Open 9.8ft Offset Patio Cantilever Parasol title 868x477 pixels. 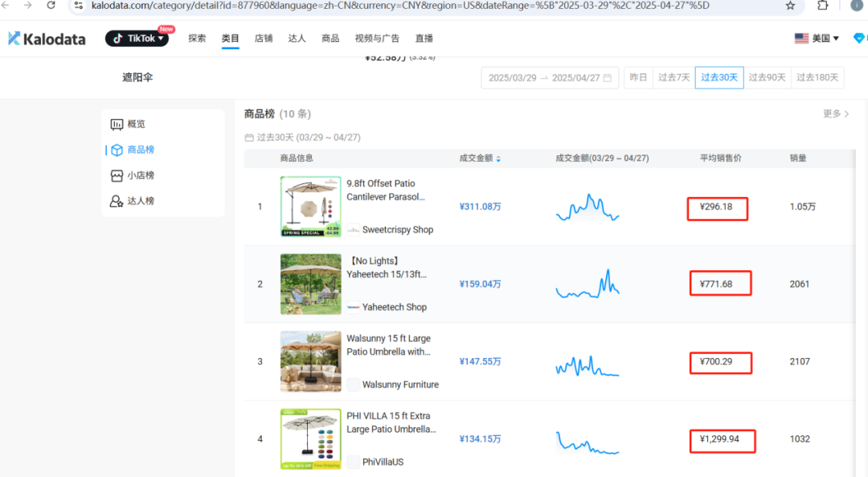386,190
